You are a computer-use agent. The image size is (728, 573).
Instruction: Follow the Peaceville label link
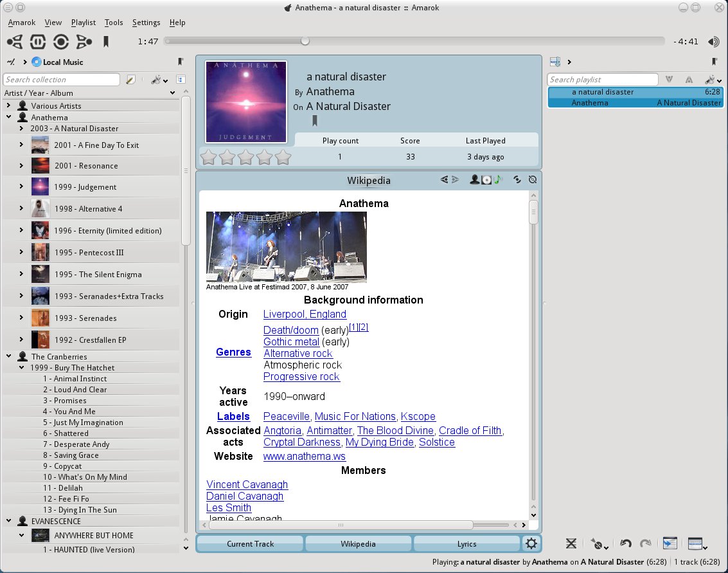(x=286, y=416)
